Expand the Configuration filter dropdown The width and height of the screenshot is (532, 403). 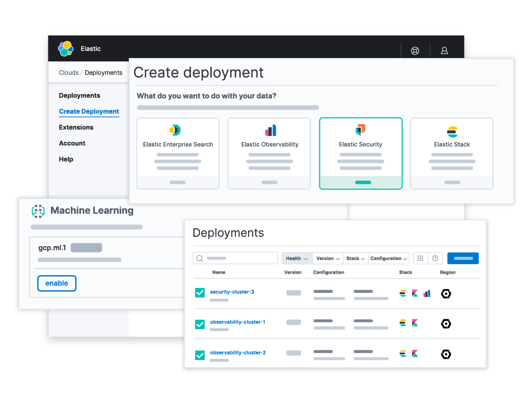388,258
